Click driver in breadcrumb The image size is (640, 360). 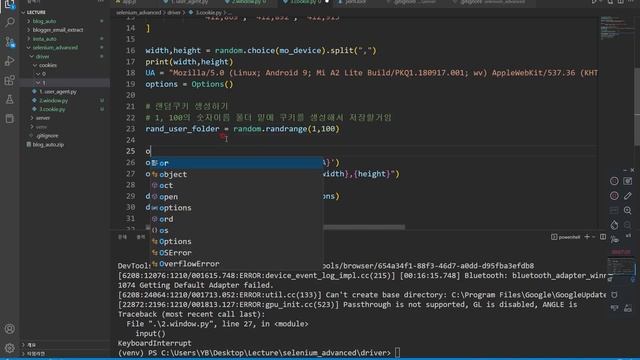(x=173, y=13)
